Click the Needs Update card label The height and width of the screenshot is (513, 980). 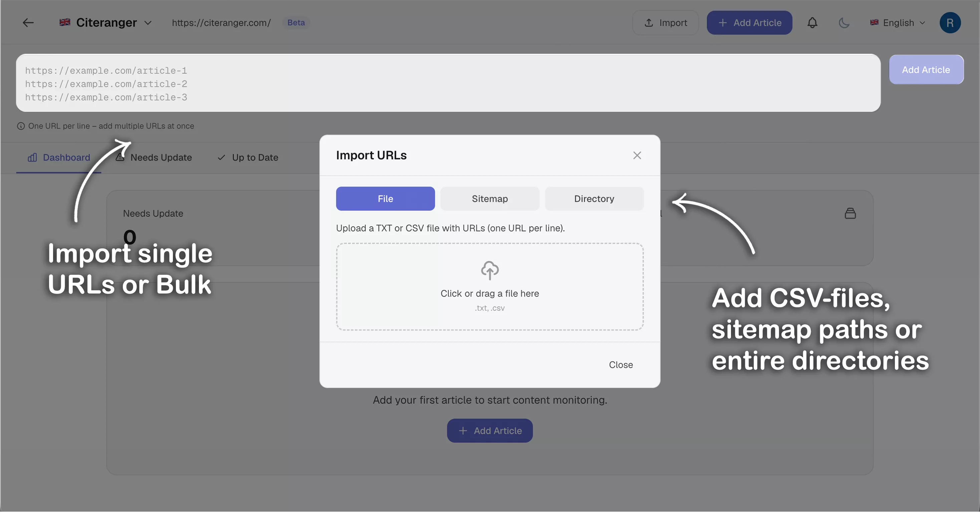(x=153, y=213)
